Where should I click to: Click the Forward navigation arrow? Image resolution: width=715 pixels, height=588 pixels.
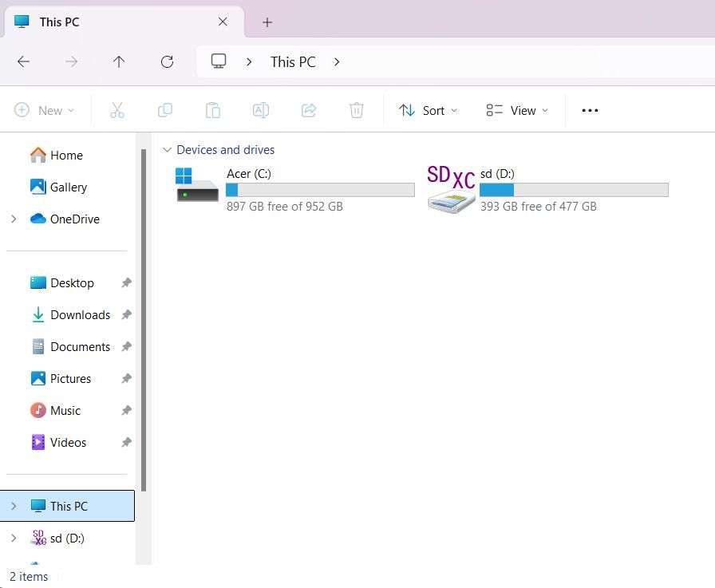coord(71,61)
